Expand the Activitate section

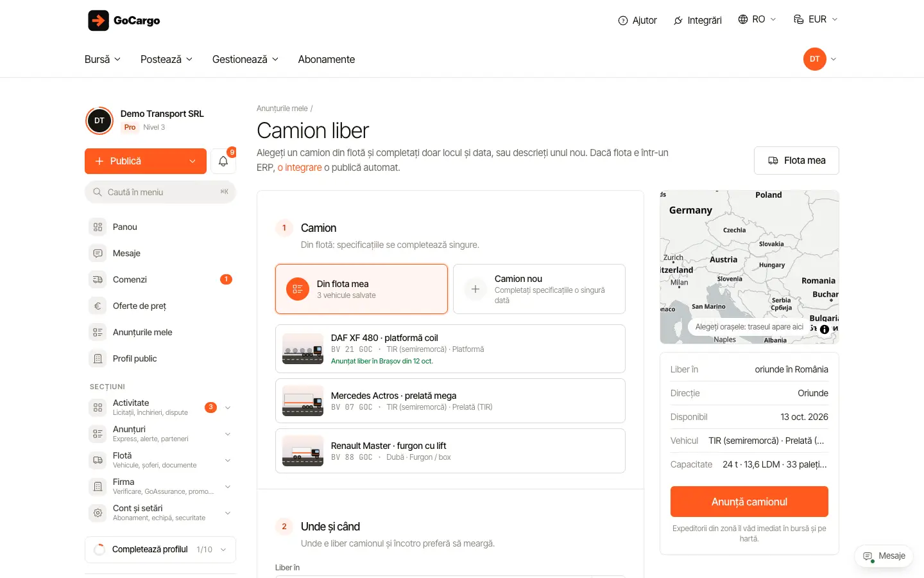point(160,407)
